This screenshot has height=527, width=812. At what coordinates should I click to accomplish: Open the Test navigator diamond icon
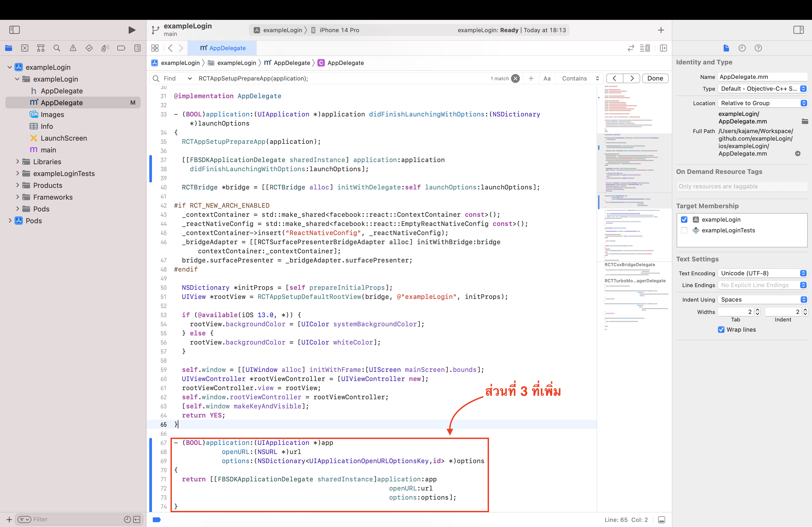tap(89, 48)
